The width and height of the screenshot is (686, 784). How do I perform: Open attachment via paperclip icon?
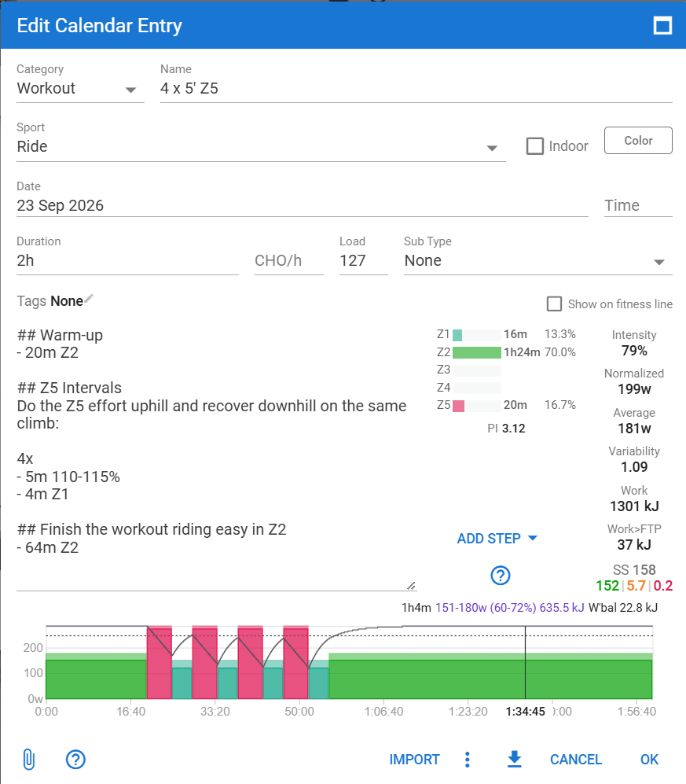pos(29,760)
